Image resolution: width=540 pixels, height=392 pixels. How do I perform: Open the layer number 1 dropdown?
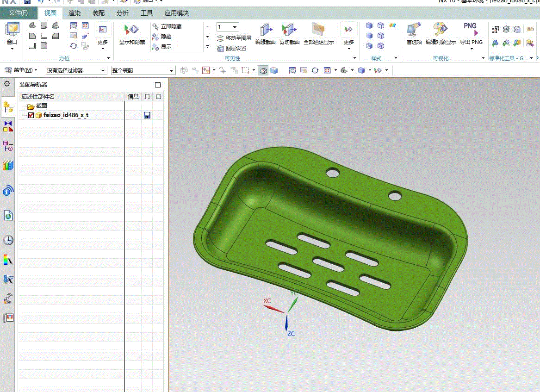point(235,27)
